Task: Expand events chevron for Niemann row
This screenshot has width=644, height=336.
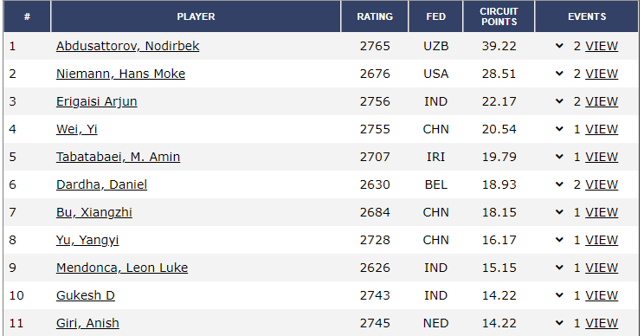Action: (x=559, y=74)
